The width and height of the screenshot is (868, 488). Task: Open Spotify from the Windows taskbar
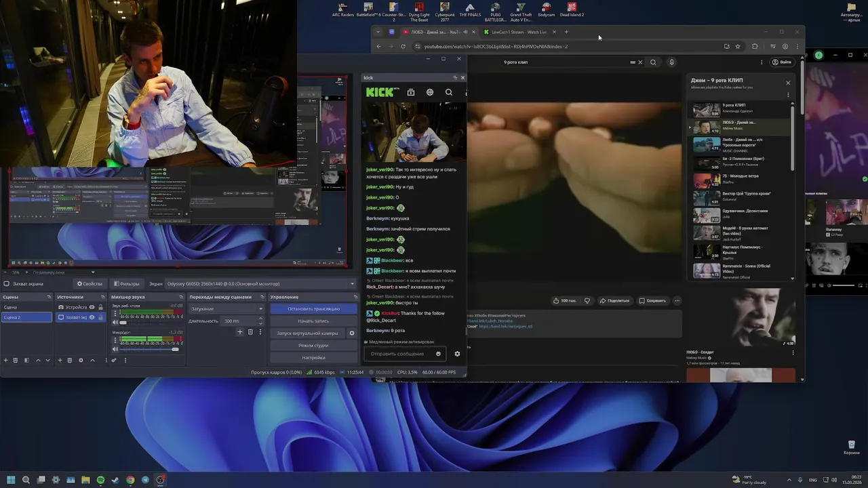[x=100, y=480]
